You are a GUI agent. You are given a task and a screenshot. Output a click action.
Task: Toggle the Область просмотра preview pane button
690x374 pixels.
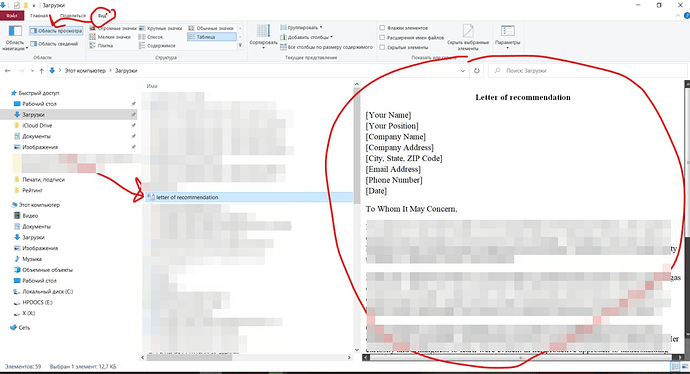(56, 31)
